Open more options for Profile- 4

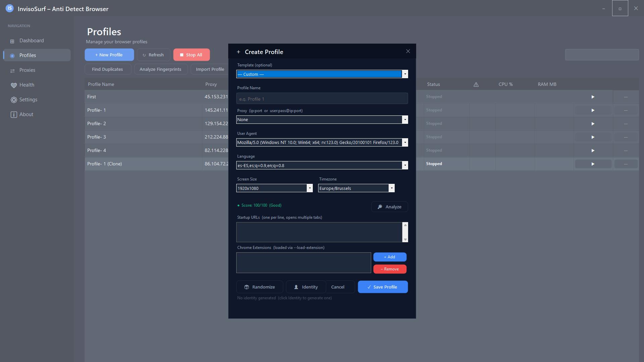pyautogui.click(x=626, y=151)
